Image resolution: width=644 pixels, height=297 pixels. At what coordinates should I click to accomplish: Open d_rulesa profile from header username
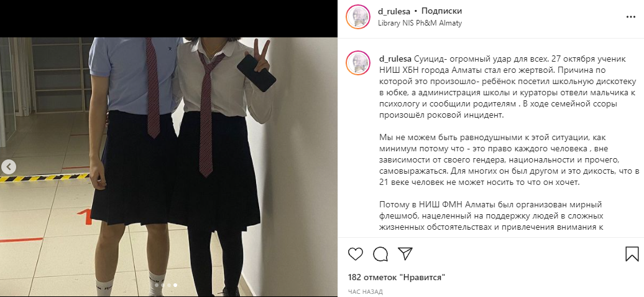393,11
